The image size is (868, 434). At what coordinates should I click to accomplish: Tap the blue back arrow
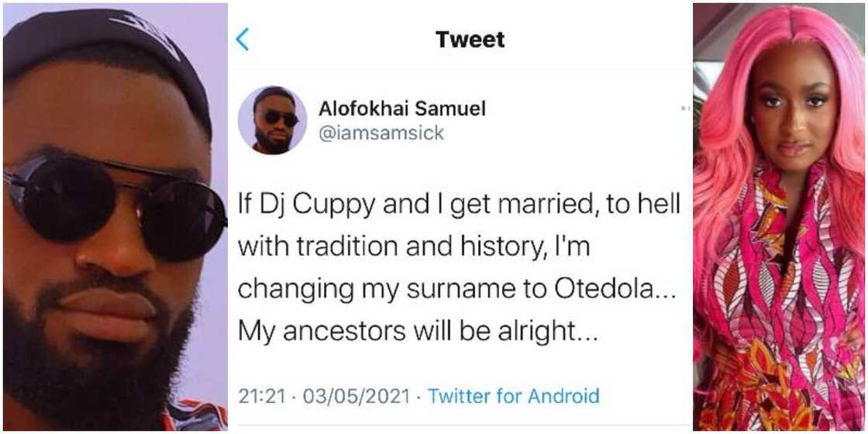click(243, 40)
